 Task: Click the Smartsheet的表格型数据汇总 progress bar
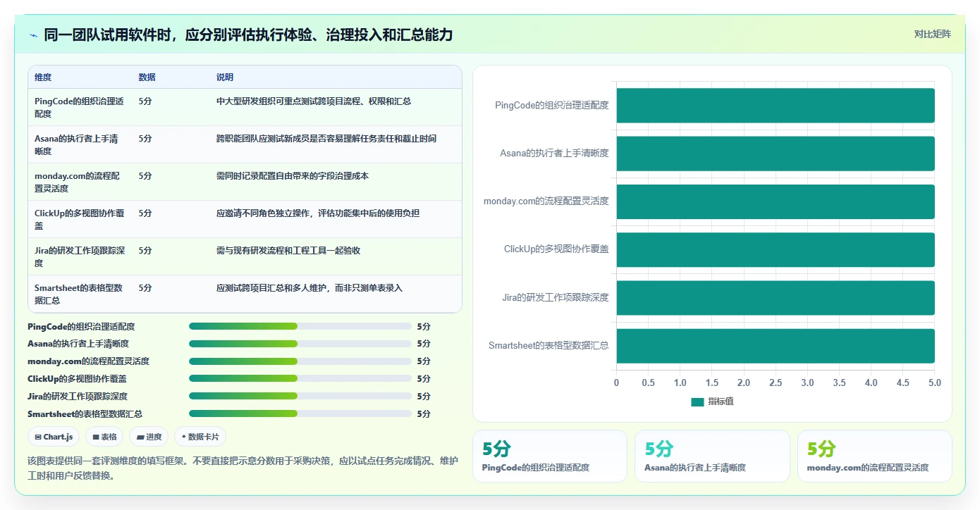(300, 414)
